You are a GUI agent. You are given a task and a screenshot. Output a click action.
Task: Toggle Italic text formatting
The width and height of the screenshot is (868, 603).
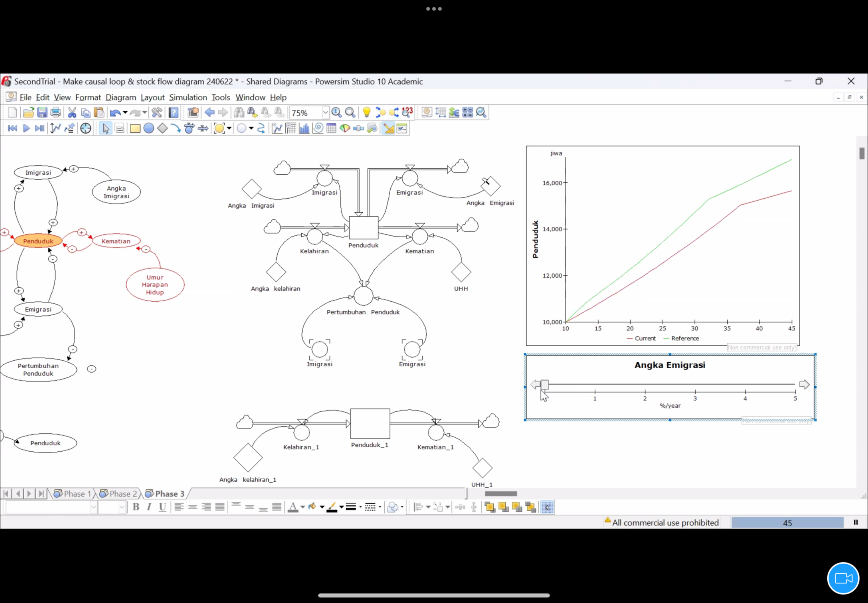pyautogui.click(x=149, y=507)
